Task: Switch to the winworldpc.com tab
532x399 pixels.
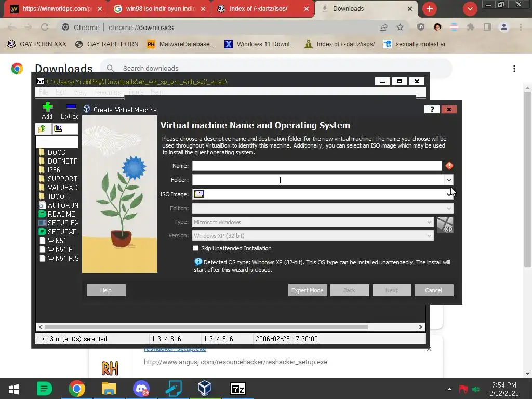Action: pos(55,9)
